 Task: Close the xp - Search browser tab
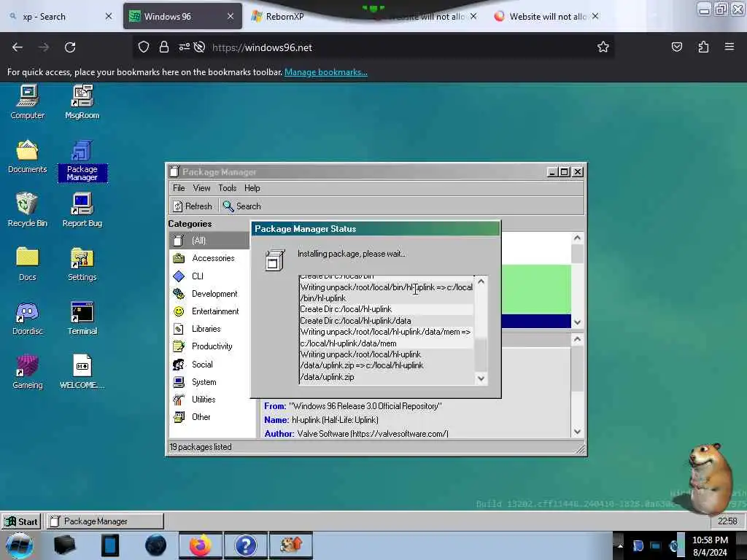coord(109,16)
